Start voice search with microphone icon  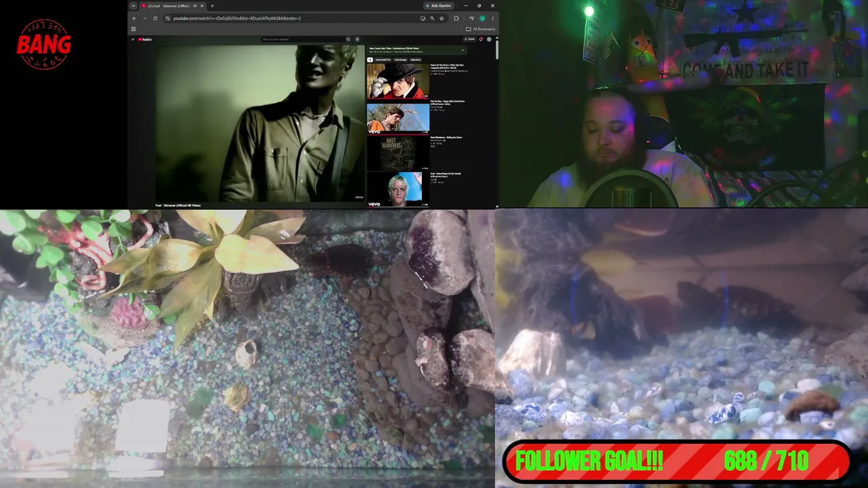pos(357,39)
